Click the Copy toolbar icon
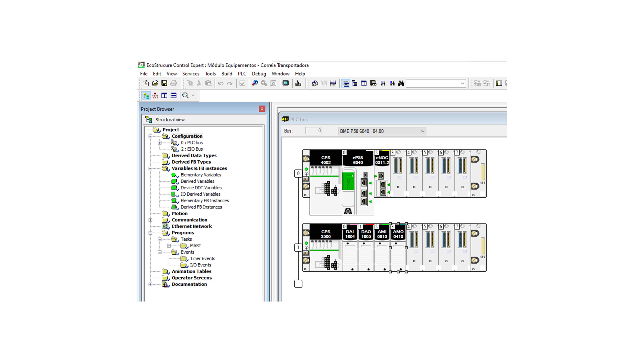Screen dimensions: 644x362 (x=190, y=83)
